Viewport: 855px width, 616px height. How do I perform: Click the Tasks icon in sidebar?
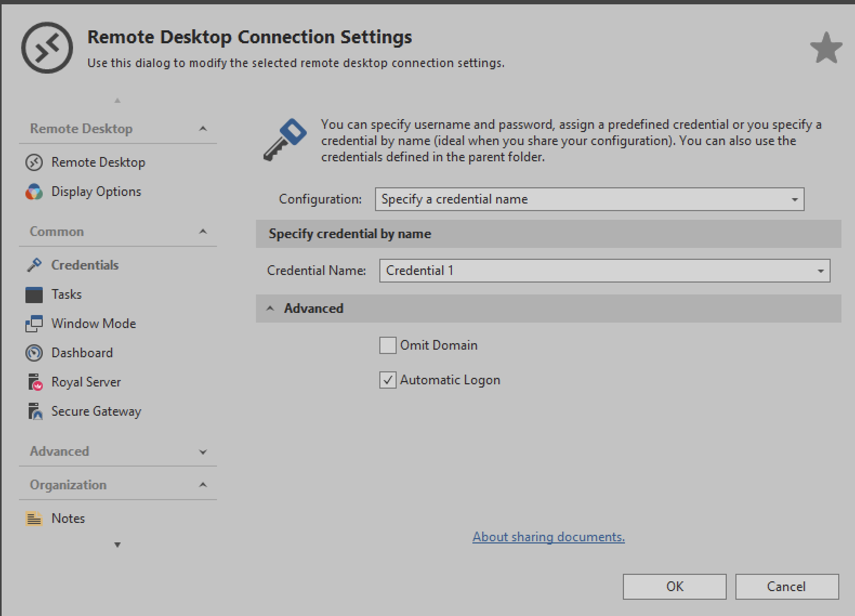[34, 295]
